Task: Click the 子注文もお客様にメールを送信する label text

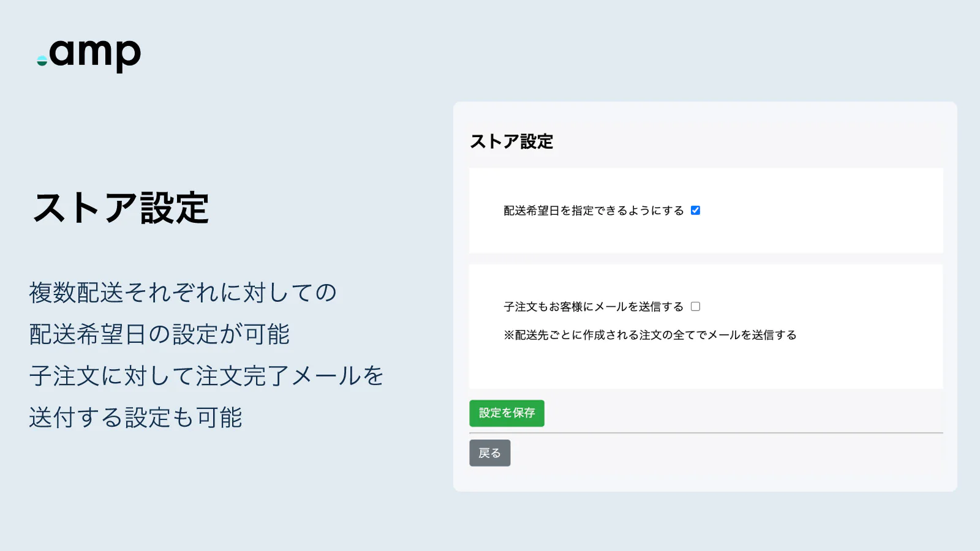Action: pos(594,307)
